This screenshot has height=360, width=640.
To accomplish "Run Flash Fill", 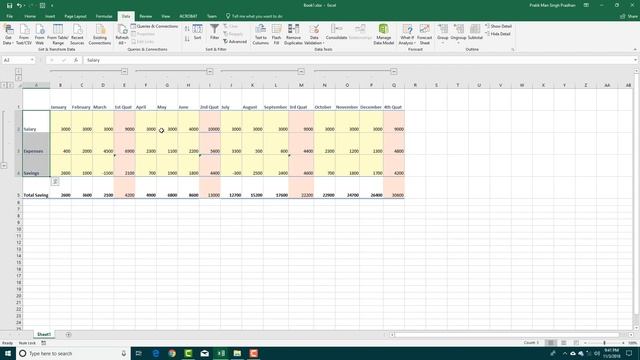I will click(276, 35).
